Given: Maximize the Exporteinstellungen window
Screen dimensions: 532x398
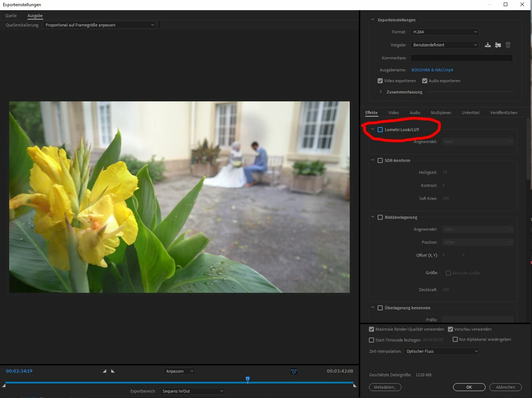Looking at the screenshot, I should pos(506,4).
